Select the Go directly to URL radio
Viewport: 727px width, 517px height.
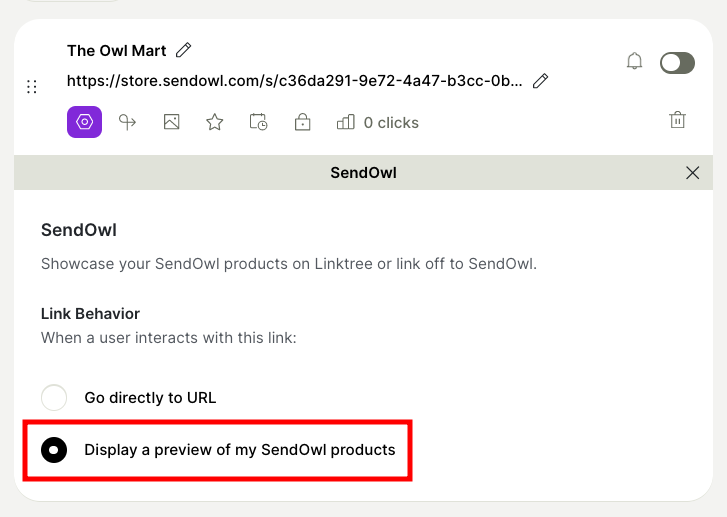[54, 398]
